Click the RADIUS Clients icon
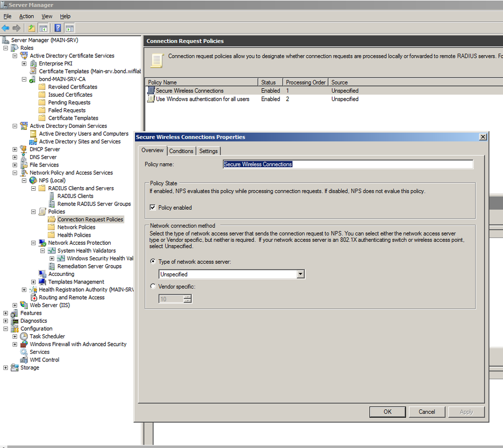503x448 pixels. coord(52,196)
